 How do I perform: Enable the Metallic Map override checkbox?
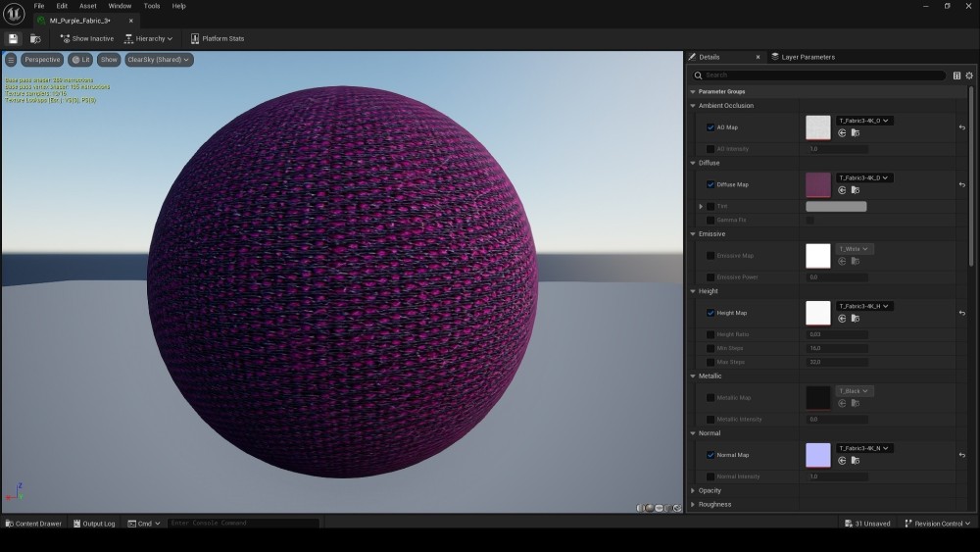point(710,398)
